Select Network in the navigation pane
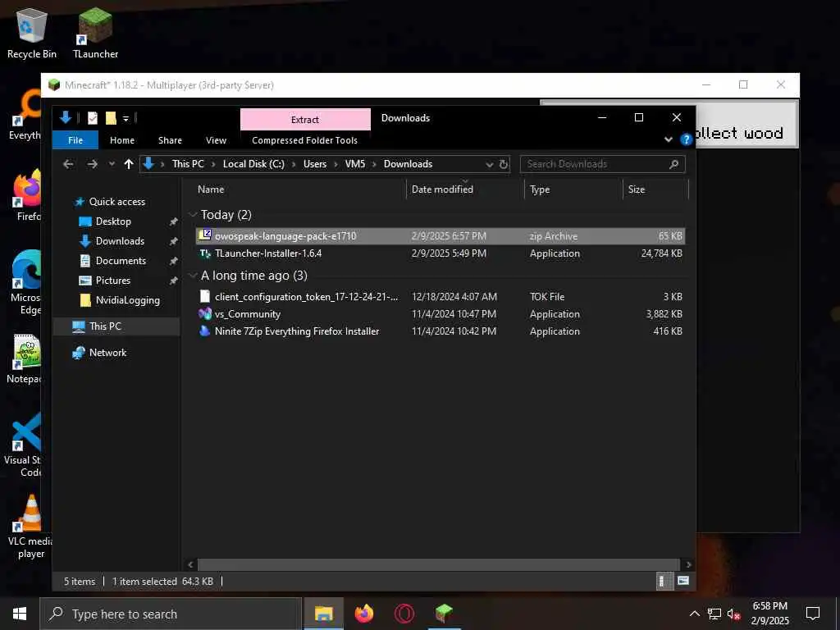The image size is (840, 630). pyautogui.click(x=107, y=353)
